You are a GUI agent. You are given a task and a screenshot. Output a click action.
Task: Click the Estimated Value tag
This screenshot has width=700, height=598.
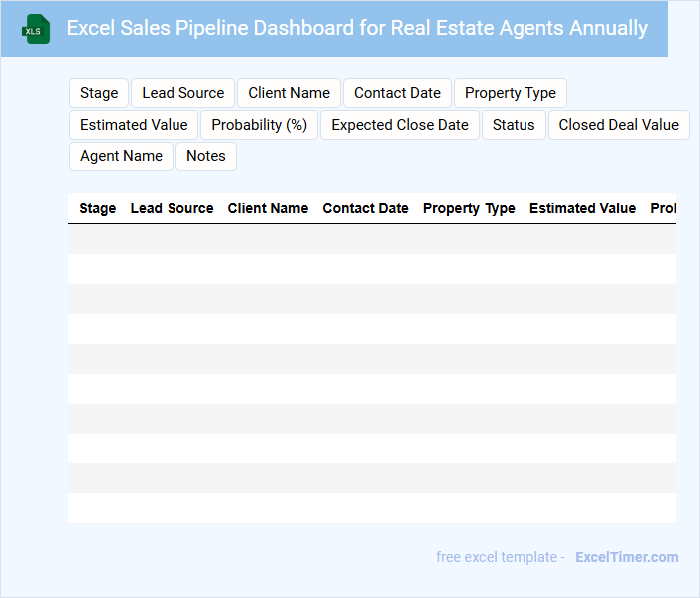(x=134, y=125)
